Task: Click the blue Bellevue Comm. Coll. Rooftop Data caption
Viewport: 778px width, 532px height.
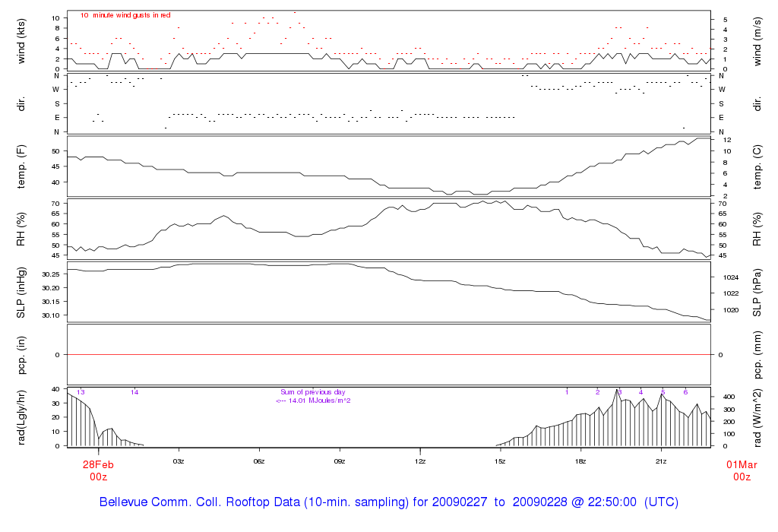Action: pos(389,502)
